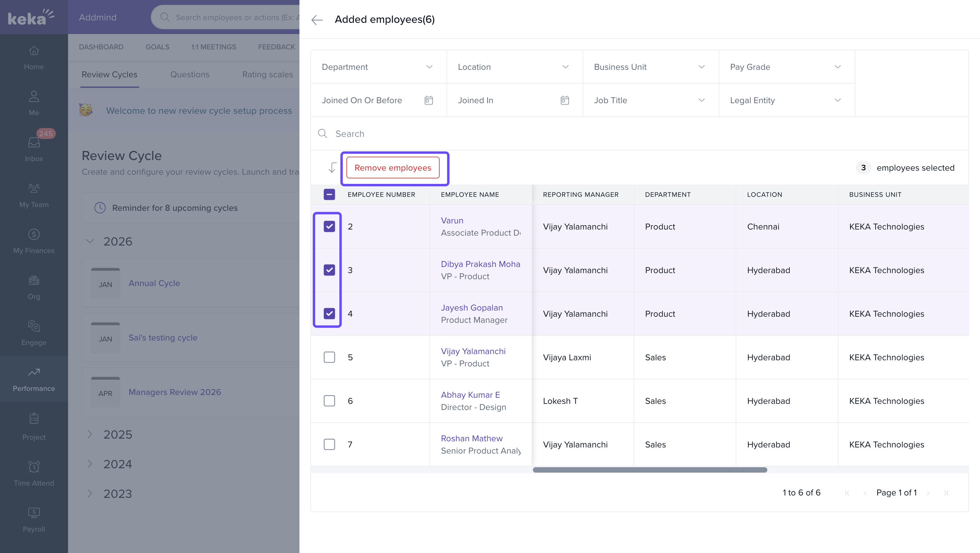Open the Department filter dropdown
This screenshot has height=553, width=980.
tap(378, 67)
